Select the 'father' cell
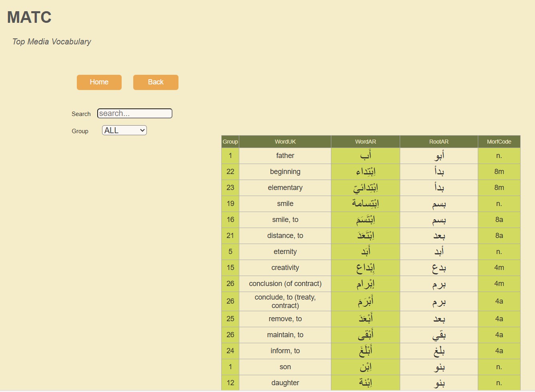535x392 pixels. tap(285, 156)
